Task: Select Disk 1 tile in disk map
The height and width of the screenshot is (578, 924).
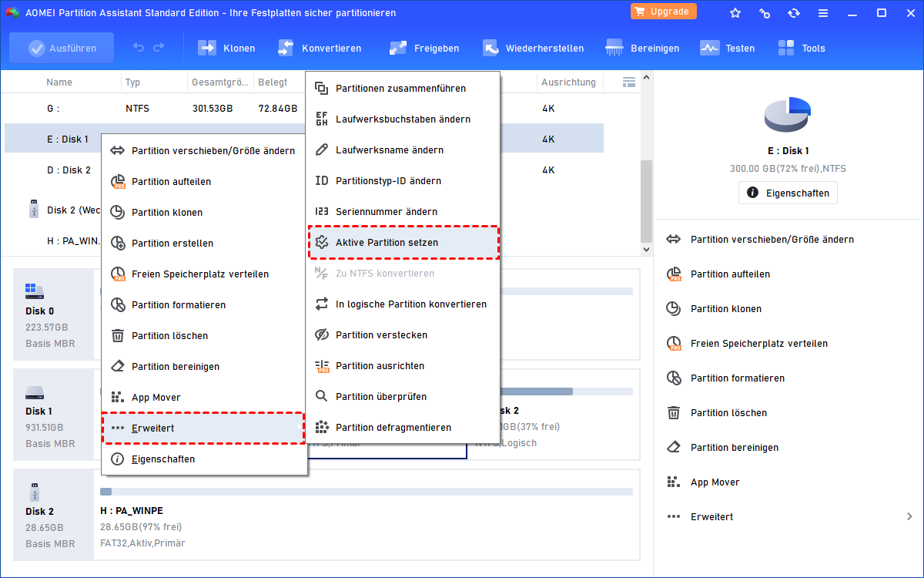Action: coord(52,415)
